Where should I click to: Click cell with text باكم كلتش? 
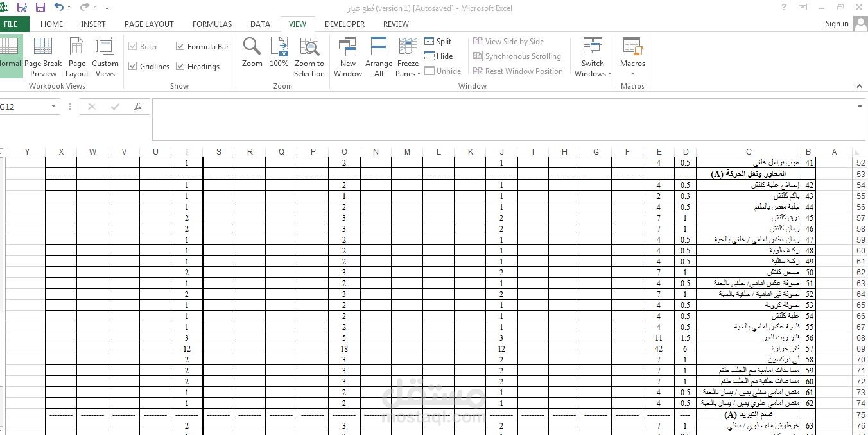[749, 196]
